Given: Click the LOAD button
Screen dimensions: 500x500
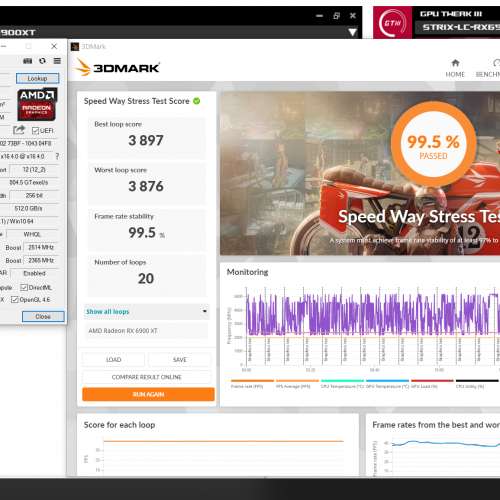Looking at the screenshot, I should [x=114, y=360].
